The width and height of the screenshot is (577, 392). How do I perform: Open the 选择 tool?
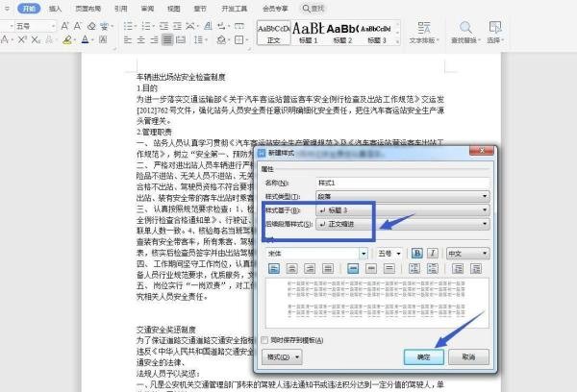[x=495, y=33]
